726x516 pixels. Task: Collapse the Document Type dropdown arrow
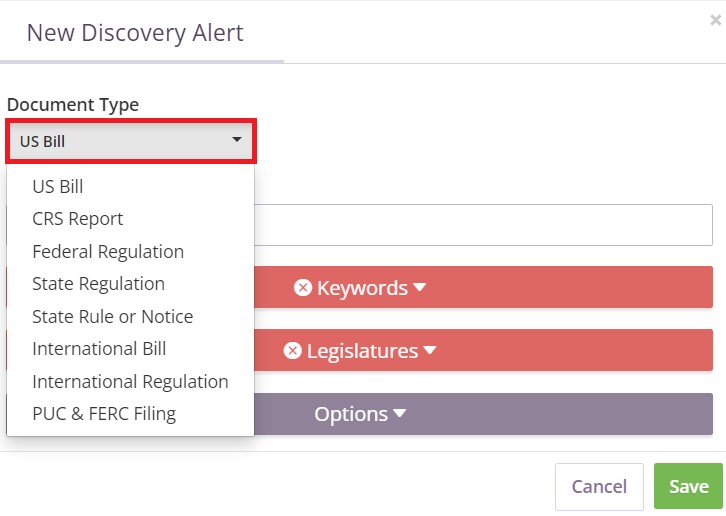(x=237, y=139)
